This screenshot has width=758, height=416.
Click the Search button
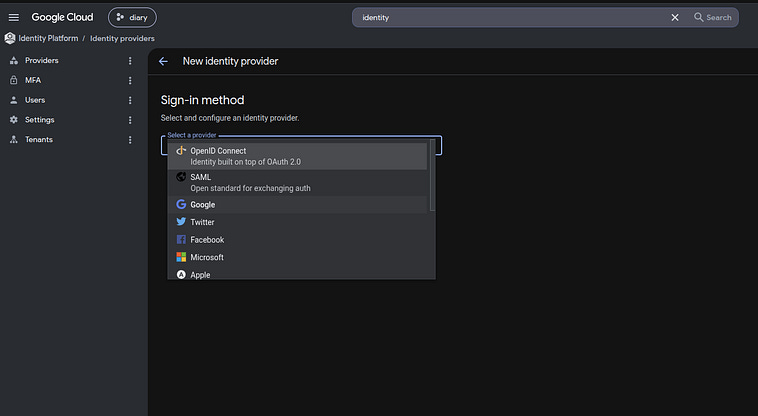[x=713, y=17]
